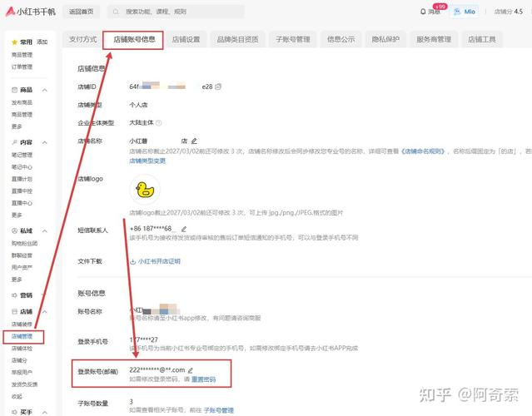Click the 重置密码 link
The width and height of the screenshot is (532, 416).
pos(204,379)
